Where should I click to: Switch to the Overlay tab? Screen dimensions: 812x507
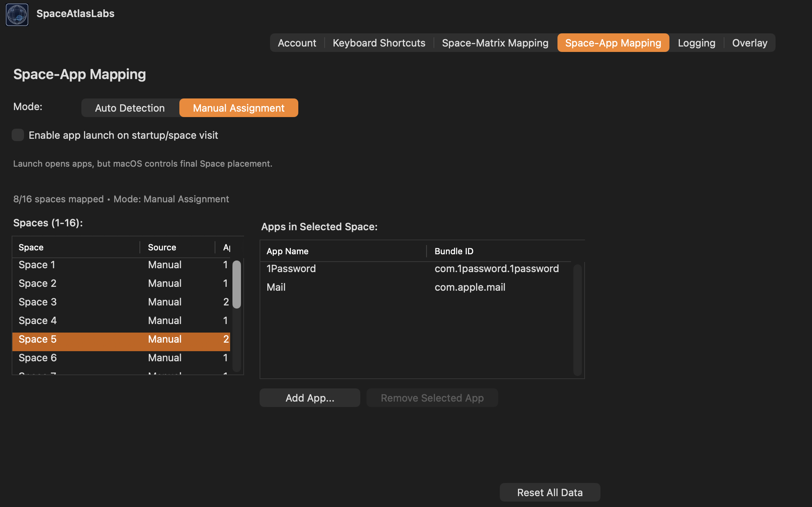pos(749,43)
